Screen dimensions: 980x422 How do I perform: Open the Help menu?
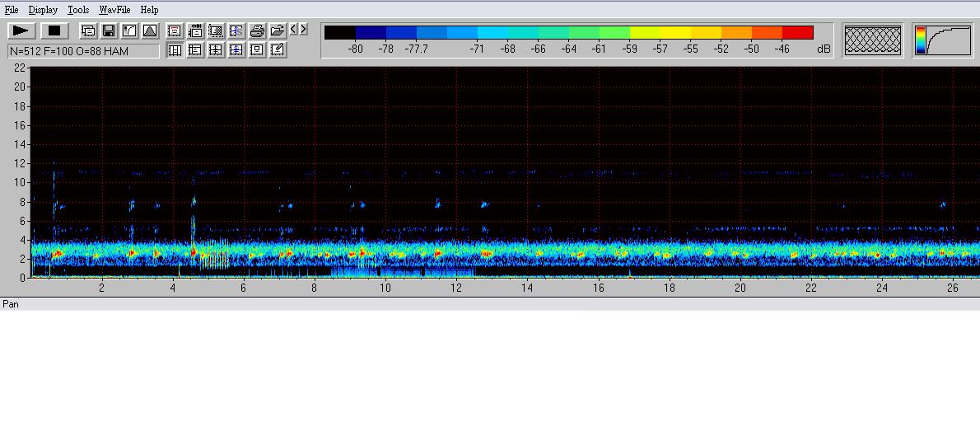tap(149, 10)
